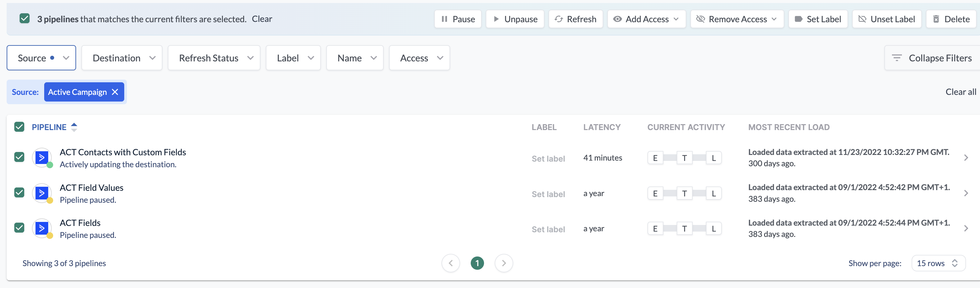Toggle the select-all checkbox in table header
980x288 pixels.
[x=19, y=127]
